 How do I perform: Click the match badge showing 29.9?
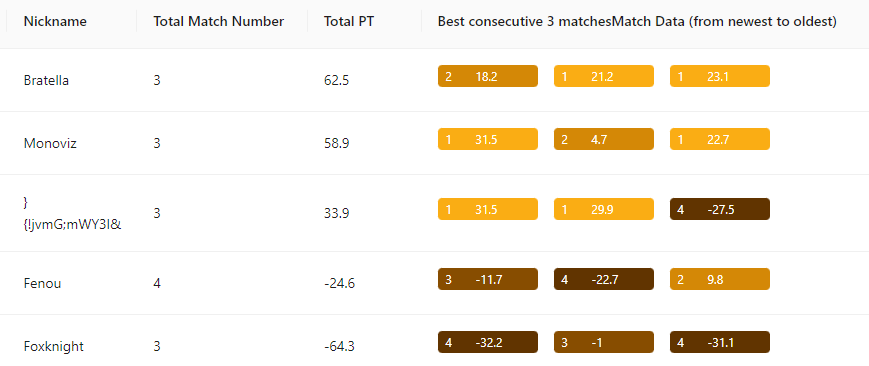click(604, 209)
